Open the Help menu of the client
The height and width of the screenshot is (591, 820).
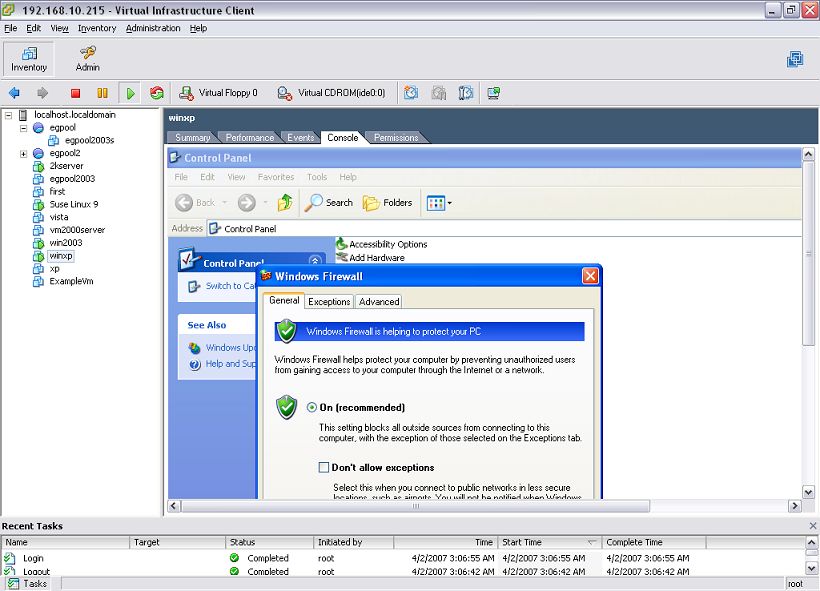[198, 28]
